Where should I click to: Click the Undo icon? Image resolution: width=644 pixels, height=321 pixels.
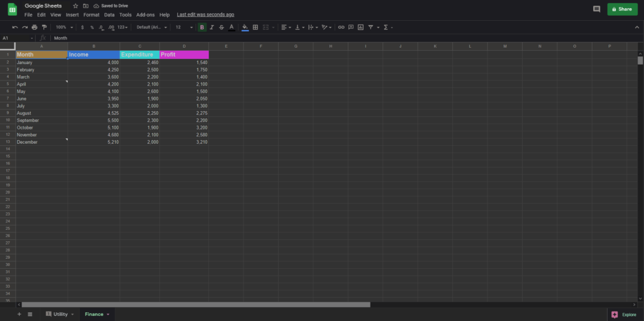click(15, 27)
